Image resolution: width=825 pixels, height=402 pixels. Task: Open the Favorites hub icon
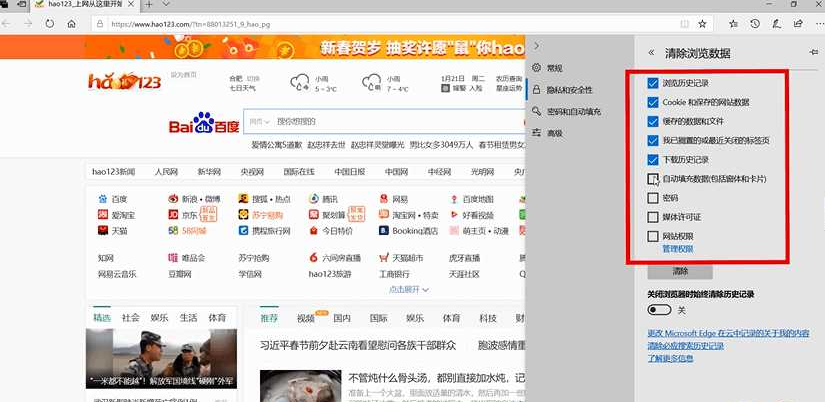pyautogui.click(x=733, y=24)
